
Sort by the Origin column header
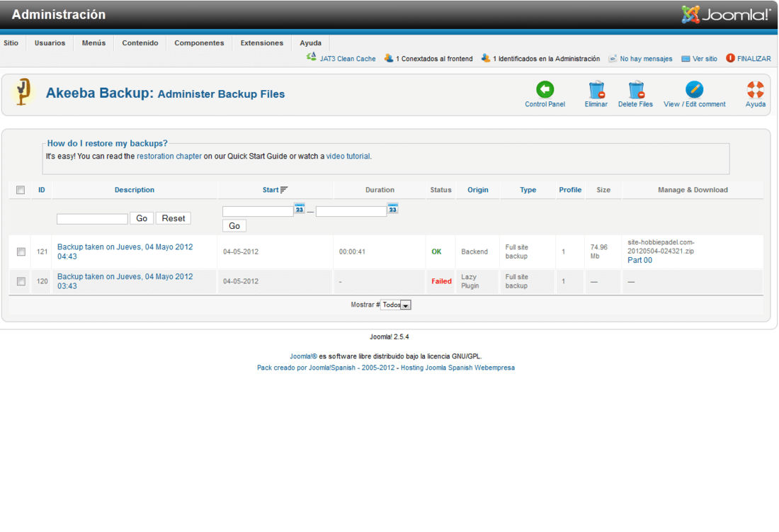tap(478, 190)
